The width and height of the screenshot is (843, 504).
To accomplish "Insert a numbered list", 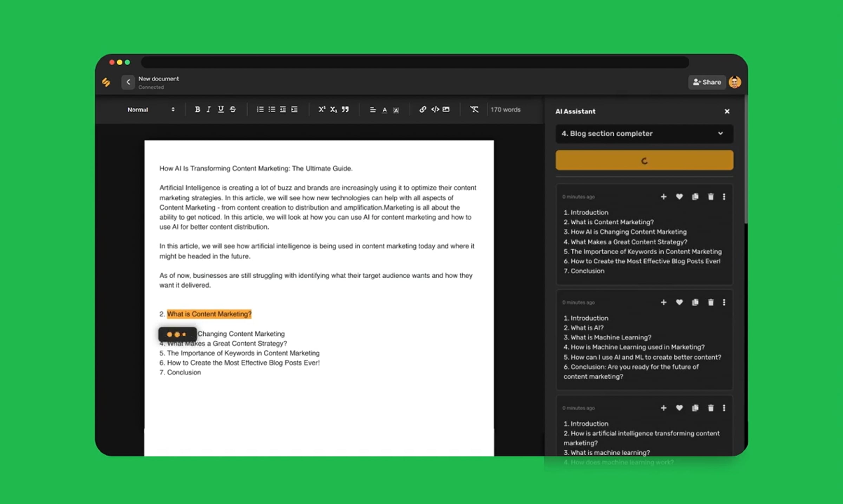I will click(x=260, y=110).
